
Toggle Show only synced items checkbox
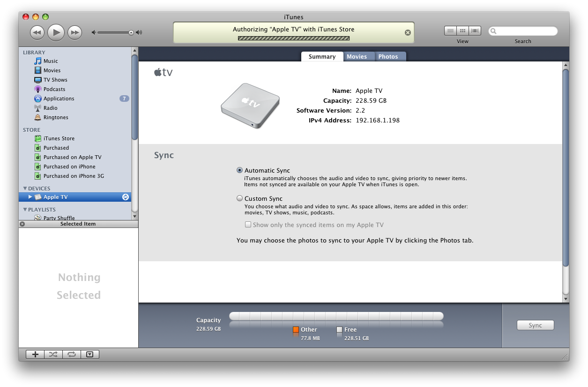click(248, 225)
